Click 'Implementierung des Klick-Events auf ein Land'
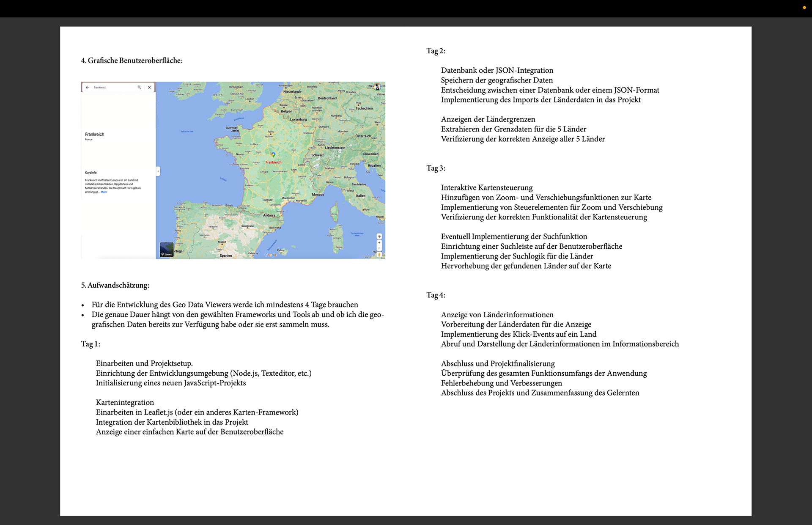The height and width of the screenshot is (525, 812). click(518, 334)
